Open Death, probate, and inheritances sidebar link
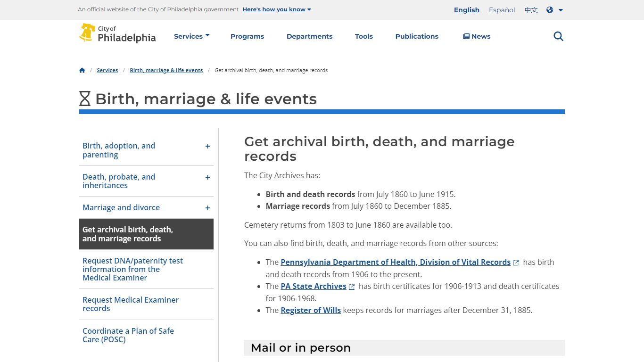This screenshot has height=362, width=644. pyautogui.click(x=119, y=181)
